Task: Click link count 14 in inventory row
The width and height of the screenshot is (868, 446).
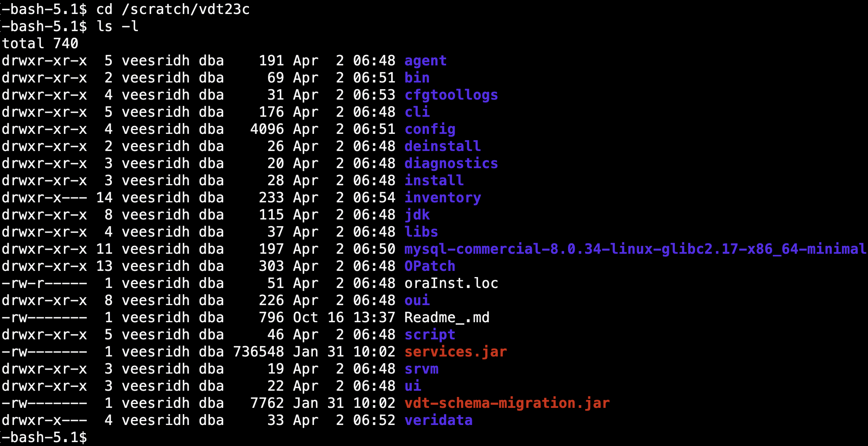Action: [x=104, y=198]
